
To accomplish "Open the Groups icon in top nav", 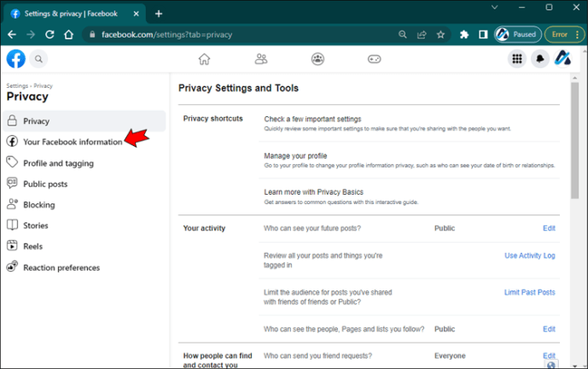I will tap(317, 59).
